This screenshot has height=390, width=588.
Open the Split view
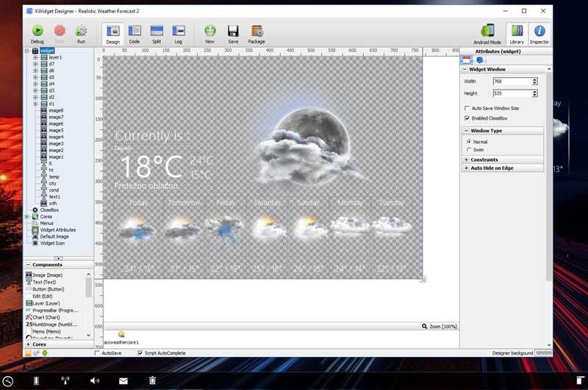(x=156, y=32)
